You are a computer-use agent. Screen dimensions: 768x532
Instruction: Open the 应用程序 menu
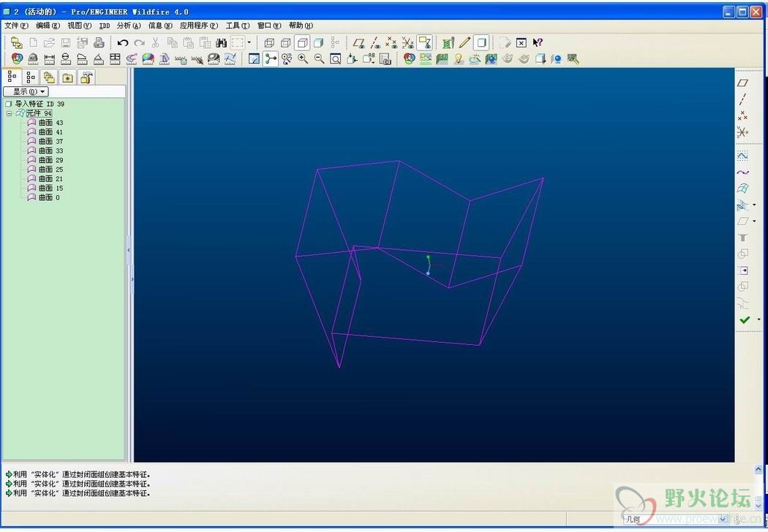coord(199,26)
